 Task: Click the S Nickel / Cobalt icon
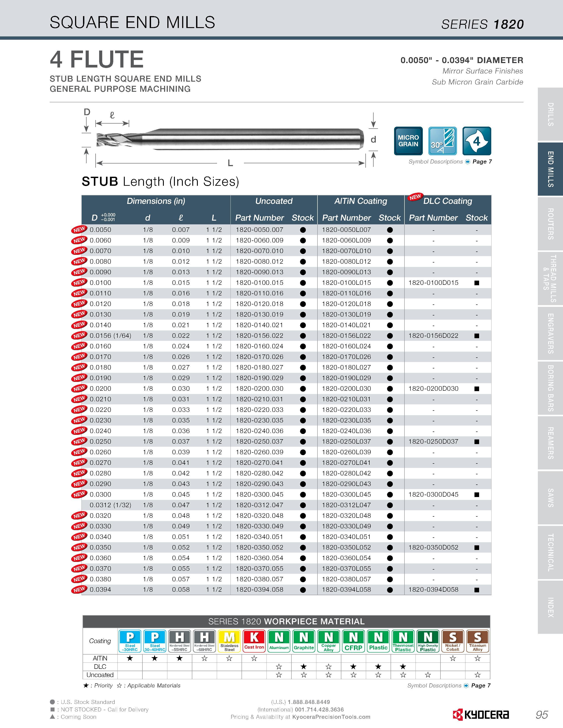click(453, 641)
